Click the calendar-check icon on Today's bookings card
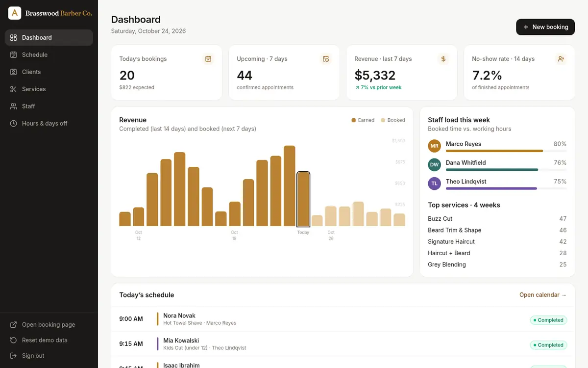This screenshot has height=368, width=588. pyautogui.click(x=208, y=59)
